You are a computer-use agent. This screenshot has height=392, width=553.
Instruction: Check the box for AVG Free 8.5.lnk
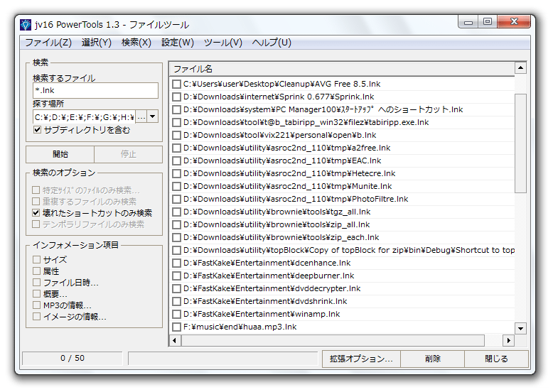point(176,85)
